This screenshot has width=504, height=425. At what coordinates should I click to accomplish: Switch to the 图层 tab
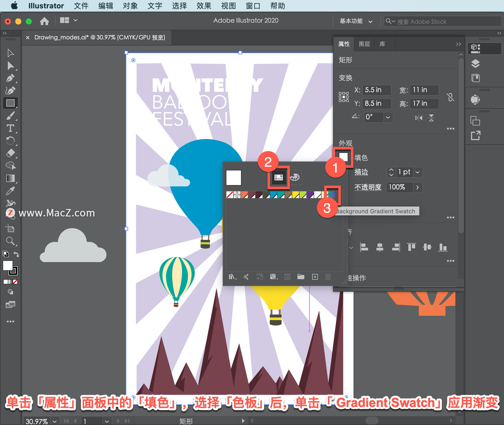point(364,44)
